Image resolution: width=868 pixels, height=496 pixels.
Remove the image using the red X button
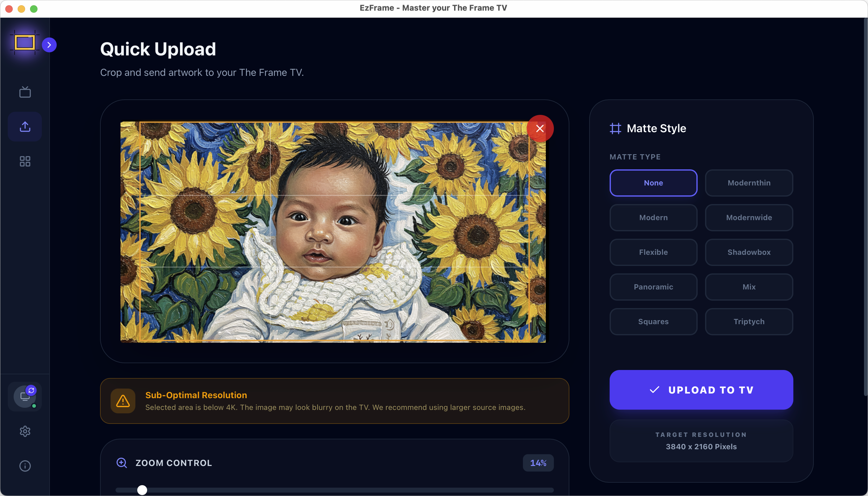coord(540,128)
